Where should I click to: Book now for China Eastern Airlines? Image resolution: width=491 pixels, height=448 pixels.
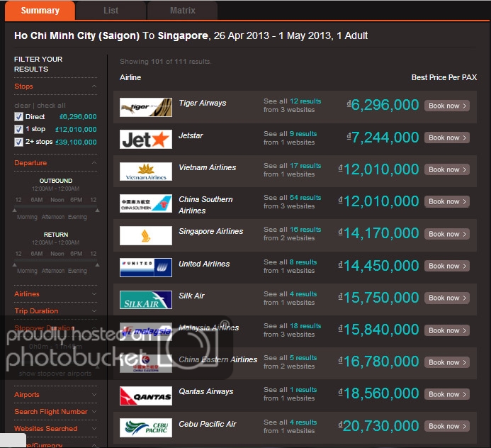click(447, 362)
